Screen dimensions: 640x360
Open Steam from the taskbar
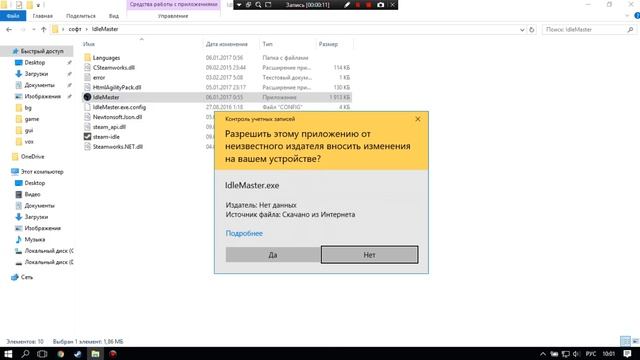point(78,354)
